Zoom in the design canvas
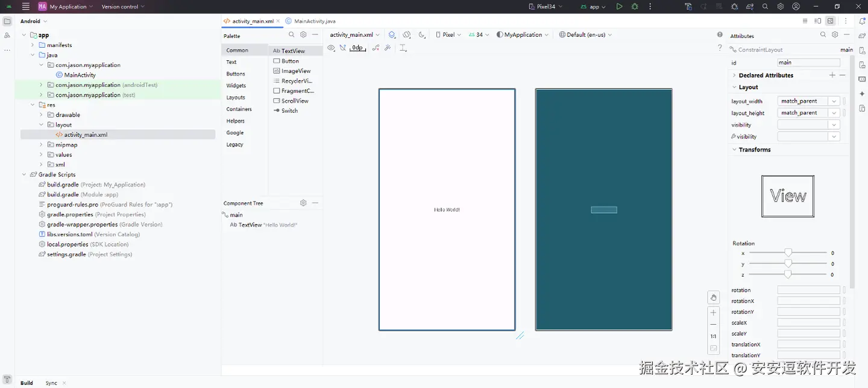This screenshot has width=868, height=388. [x=714, y=313]
